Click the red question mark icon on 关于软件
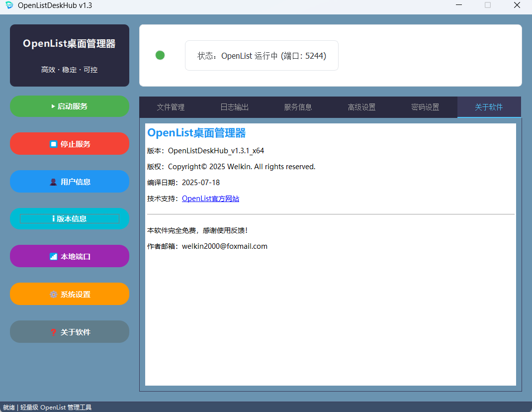This screenshot has width=532, height=412. coord(53,332)
